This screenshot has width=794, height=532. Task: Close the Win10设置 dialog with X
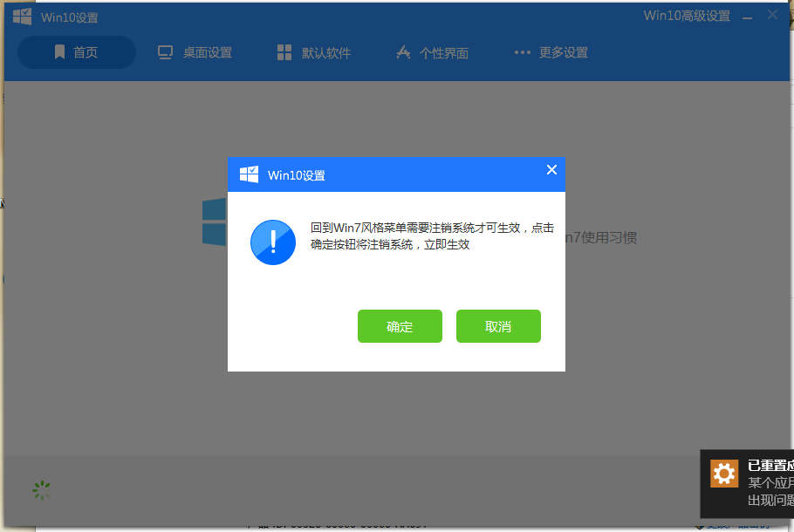tap(551, 169)
